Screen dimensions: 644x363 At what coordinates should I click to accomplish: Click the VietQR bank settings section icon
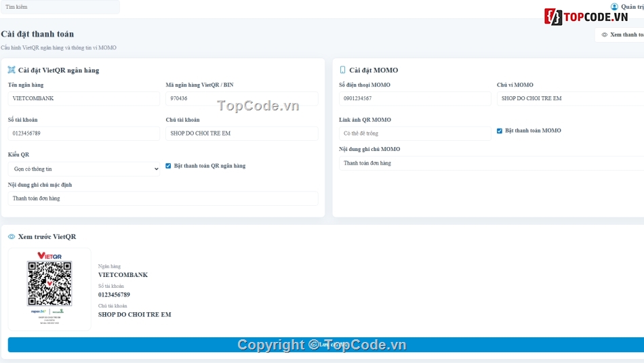tap(12, 70)
